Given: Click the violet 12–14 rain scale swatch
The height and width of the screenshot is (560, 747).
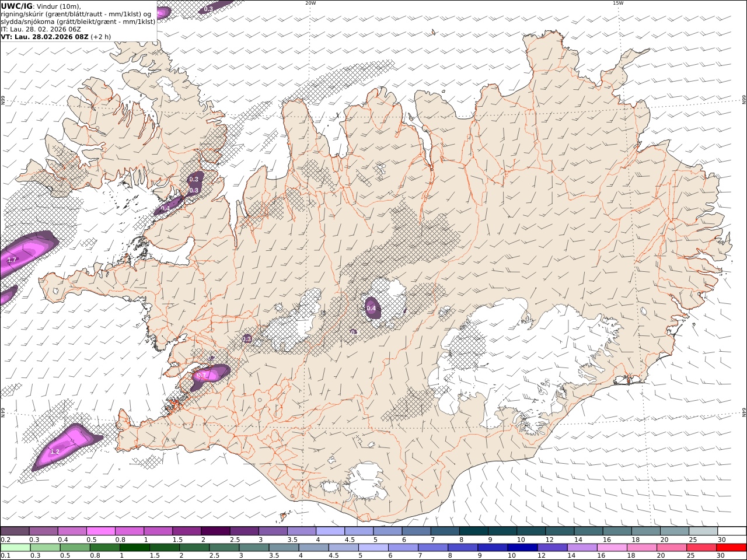Looking at the screenshot, I should tap(551, 548).
